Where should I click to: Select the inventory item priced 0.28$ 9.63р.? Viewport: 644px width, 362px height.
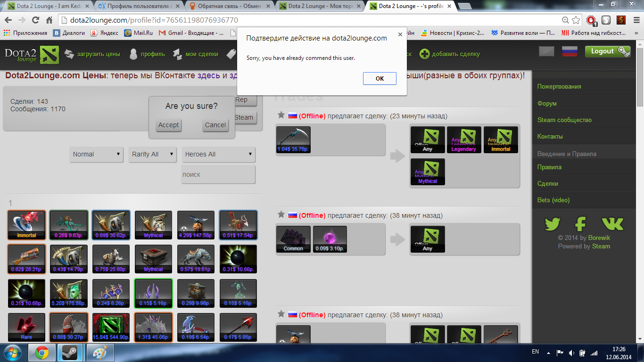point(69,225)
